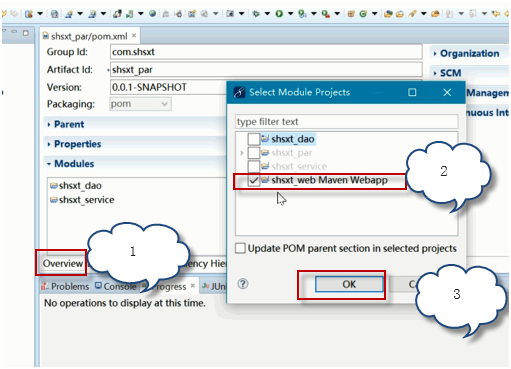
Task: Expand the Parent section
Action: [49, 124]
